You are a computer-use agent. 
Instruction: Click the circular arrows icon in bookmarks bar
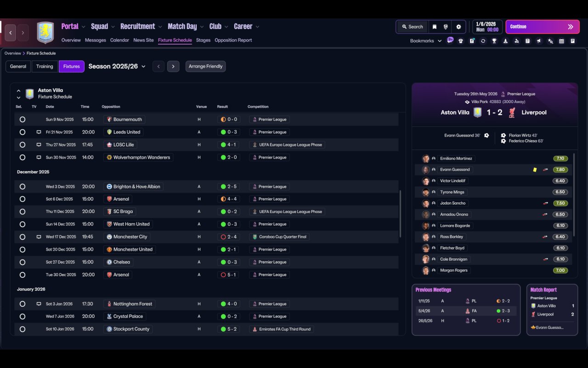[x=483, y=41]
